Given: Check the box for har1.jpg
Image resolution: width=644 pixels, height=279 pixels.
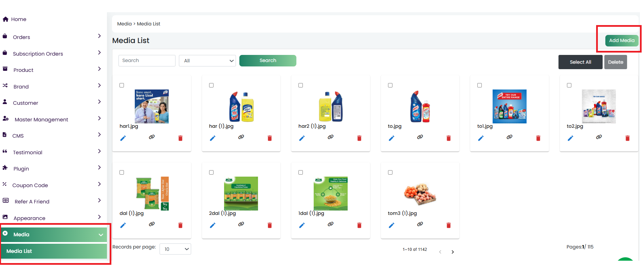Looking at the screenshot, I should (x=122, y=85).
